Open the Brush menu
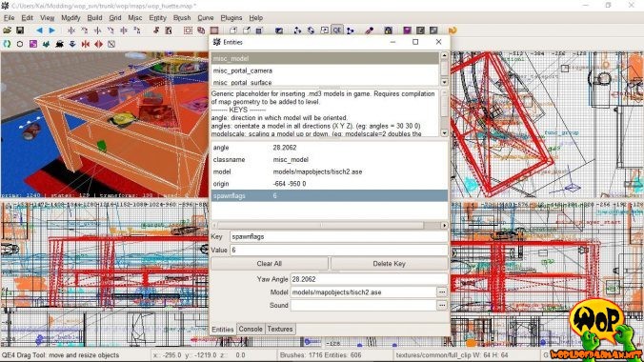 tap(182, 18)
